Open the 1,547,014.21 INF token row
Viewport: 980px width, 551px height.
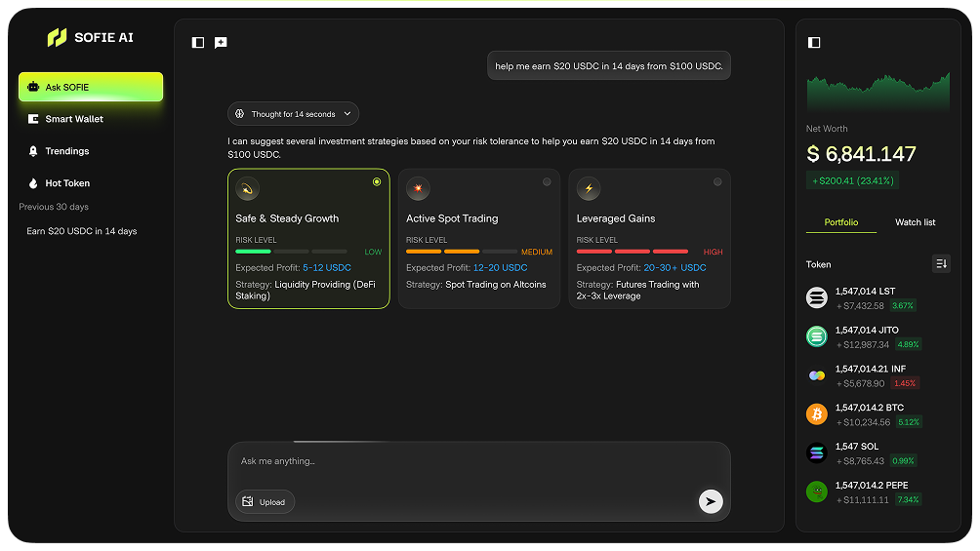point(878,375)
